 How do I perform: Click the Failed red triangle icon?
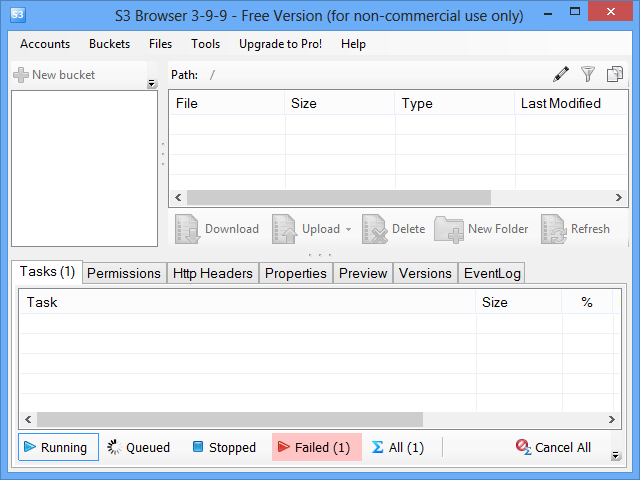coord(283,447)
